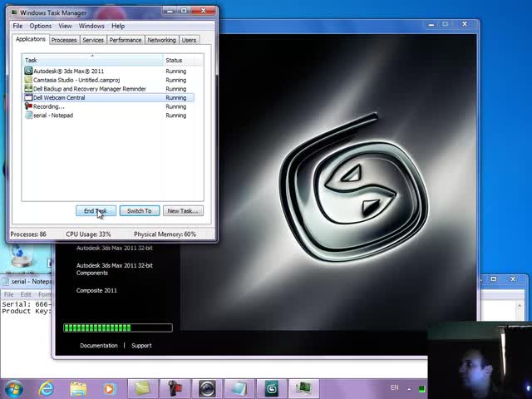Viewport: 532px width, 399px height.
Task: Open the Windows Start orb
Action: click(13, 389)
